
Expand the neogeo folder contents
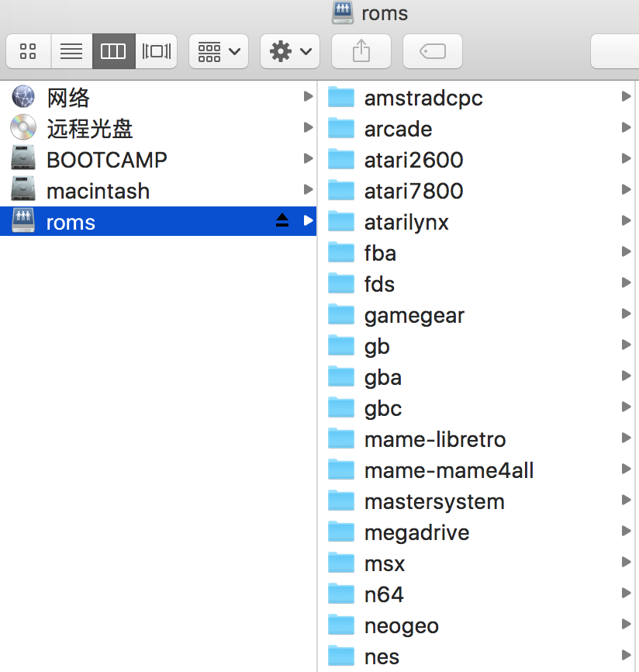[x=627, y=624]
